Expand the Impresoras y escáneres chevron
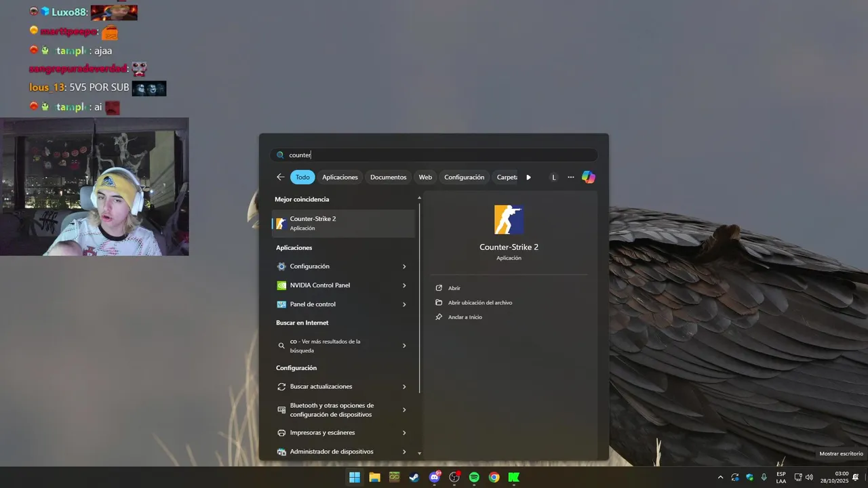Viewport: 868px width, 488px height. 404,432
